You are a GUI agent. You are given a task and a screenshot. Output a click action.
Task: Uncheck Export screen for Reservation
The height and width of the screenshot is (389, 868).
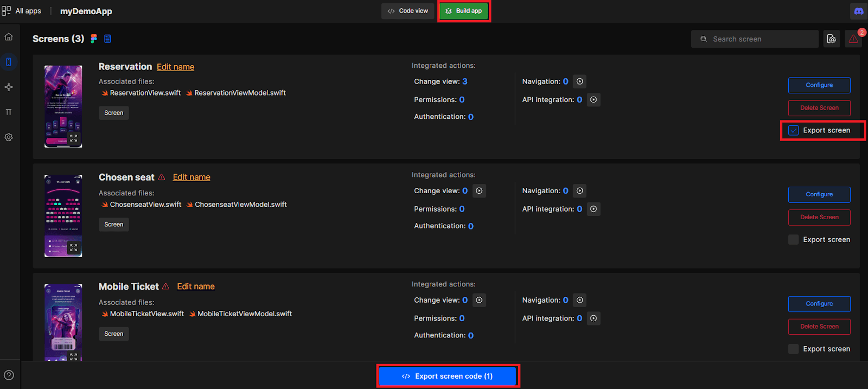click(x=794, y=131)
